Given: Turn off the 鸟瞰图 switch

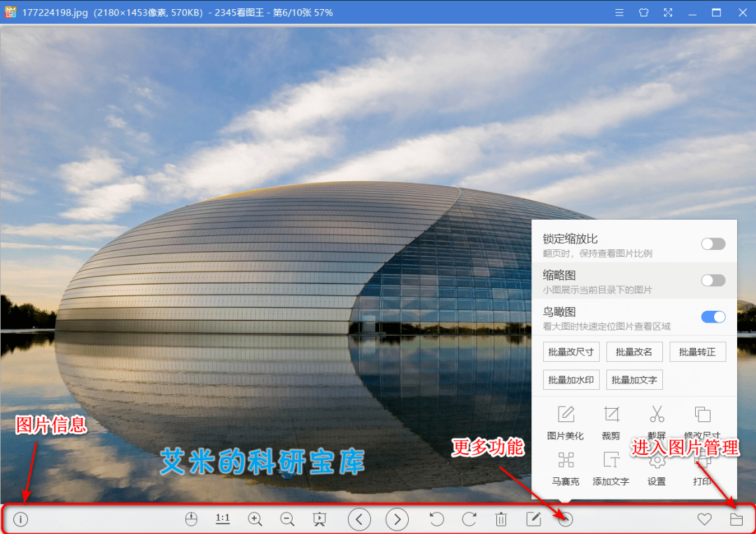Looking at the screenshot, I should (713, 316).
